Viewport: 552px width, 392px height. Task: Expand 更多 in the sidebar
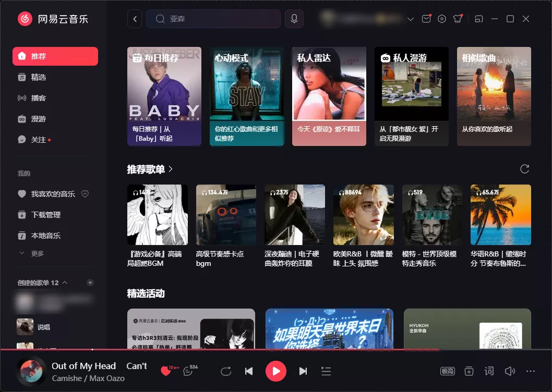coord(32,253)
